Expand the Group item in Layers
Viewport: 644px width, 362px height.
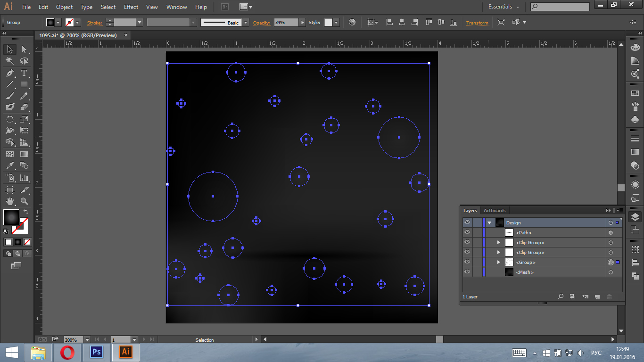click(x=499, y=262)
